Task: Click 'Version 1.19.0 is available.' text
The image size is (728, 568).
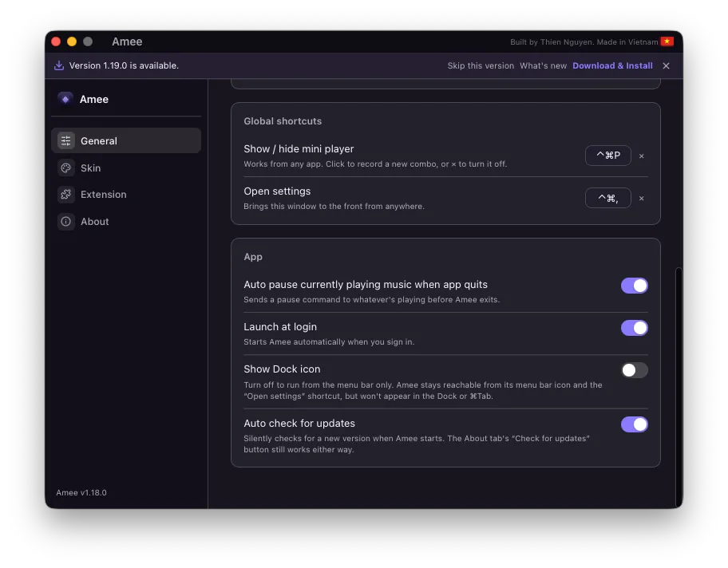Action: [x=124, y=65]
